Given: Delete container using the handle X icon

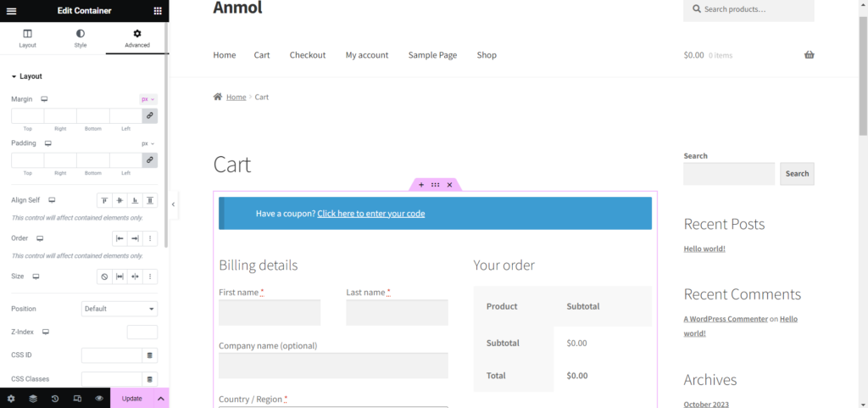Looking at the screenshot, I should pyautogui.click(x=449, y=185).
